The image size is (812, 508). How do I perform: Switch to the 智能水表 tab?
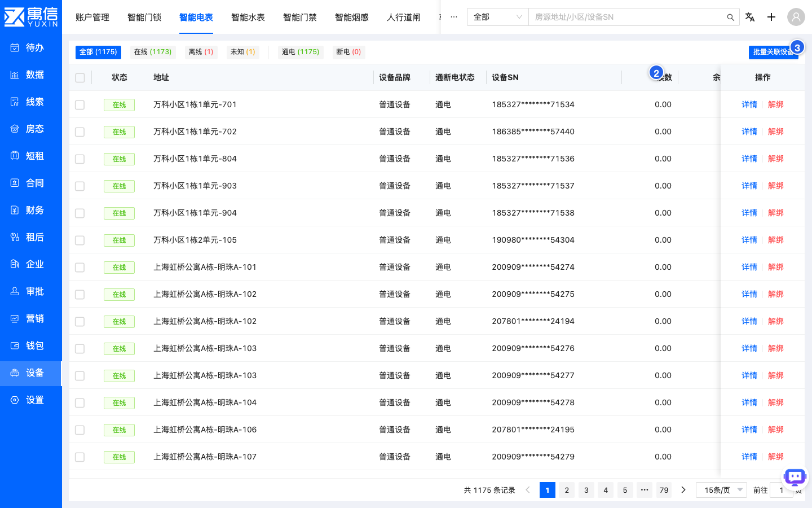[248, 17]
